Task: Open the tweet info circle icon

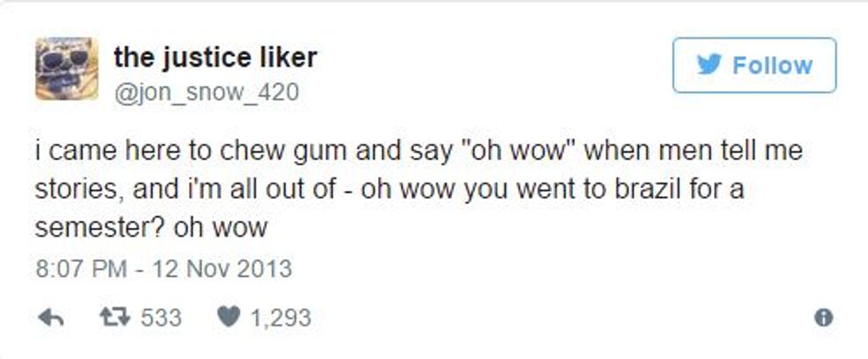Action: [823, 317]
